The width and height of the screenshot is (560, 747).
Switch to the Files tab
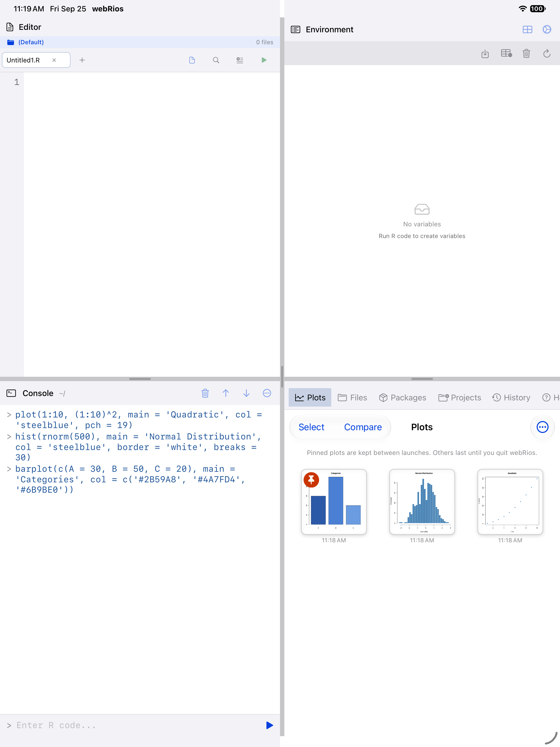pyautogui.click(x=352, y=397)
